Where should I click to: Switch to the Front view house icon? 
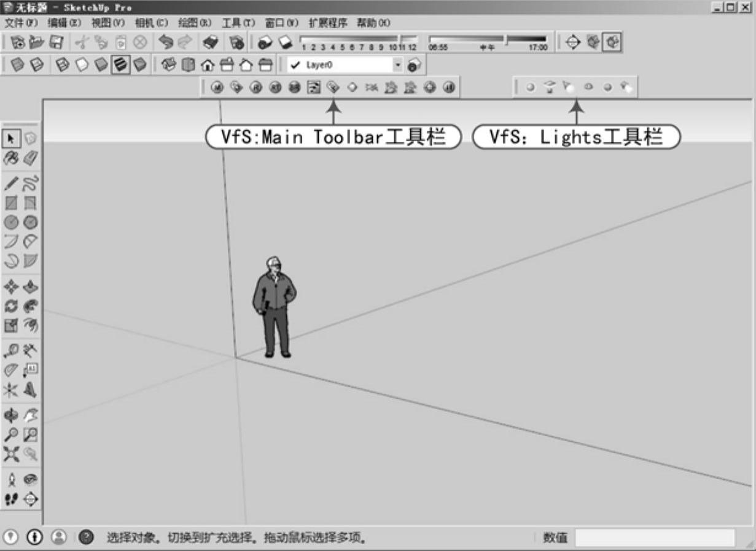[208, 64]
